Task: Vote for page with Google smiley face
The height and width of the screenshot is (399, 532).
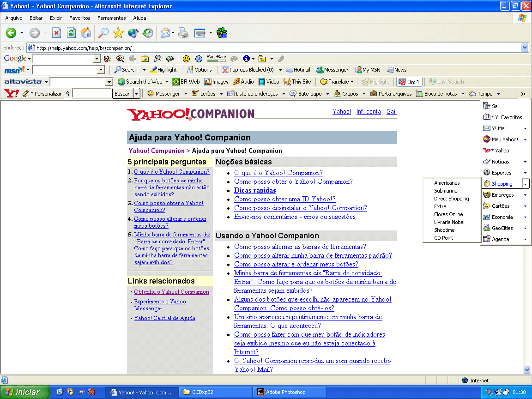Action: (186, 59)
